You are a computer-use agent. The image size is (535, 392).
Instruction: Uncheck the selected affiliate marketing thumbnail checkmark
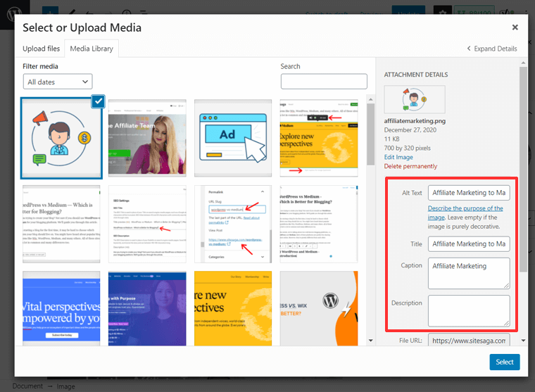[99, 101]
